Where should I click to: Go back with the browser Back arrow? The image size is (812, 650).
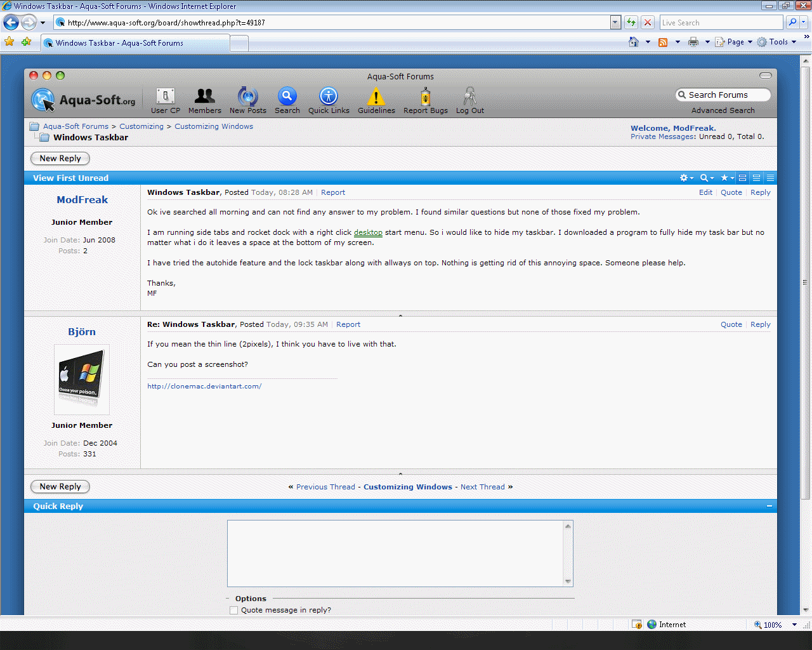11,23
